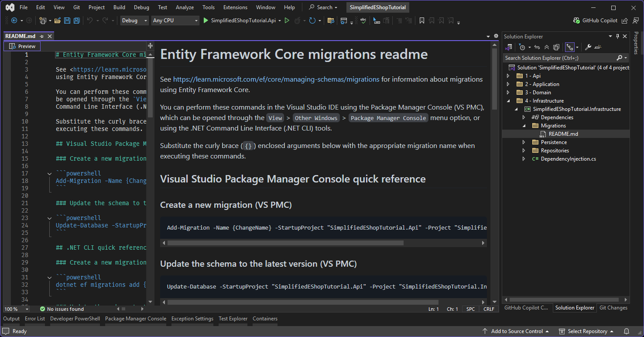This screenshot has width=644, height=337.
Task: Open the Error List tab
Action: (35, 319)
